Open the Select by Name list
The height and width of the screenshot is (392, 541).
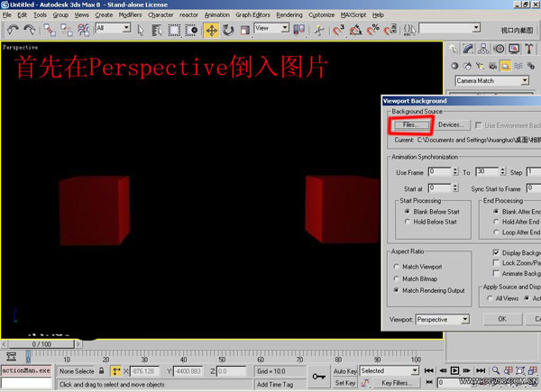157,30
